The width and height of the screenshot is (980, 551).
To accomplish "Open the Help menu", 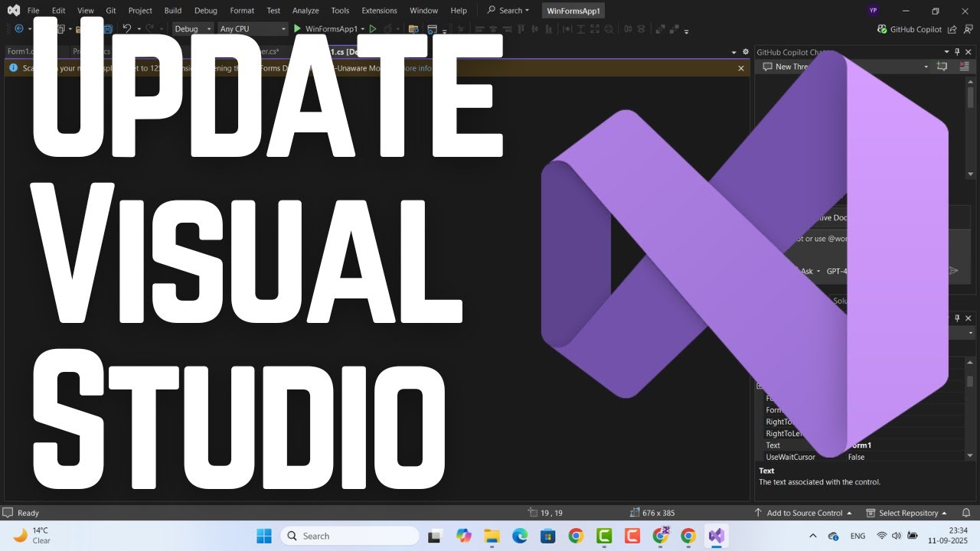I will click(459, 11).
